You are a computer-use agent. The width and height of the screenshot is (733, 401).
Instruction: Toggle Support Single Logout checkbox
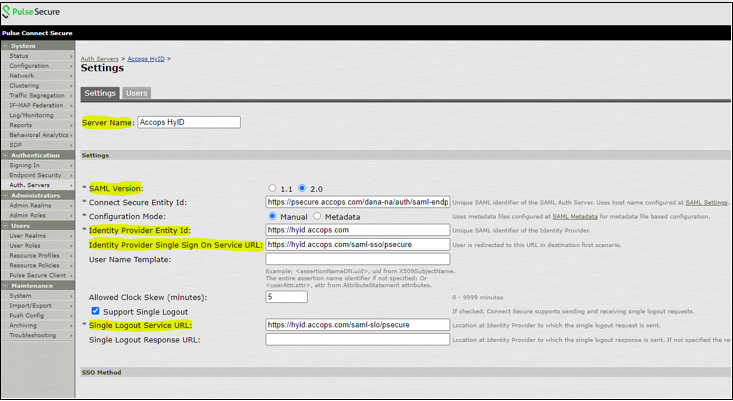coord(95,311)
